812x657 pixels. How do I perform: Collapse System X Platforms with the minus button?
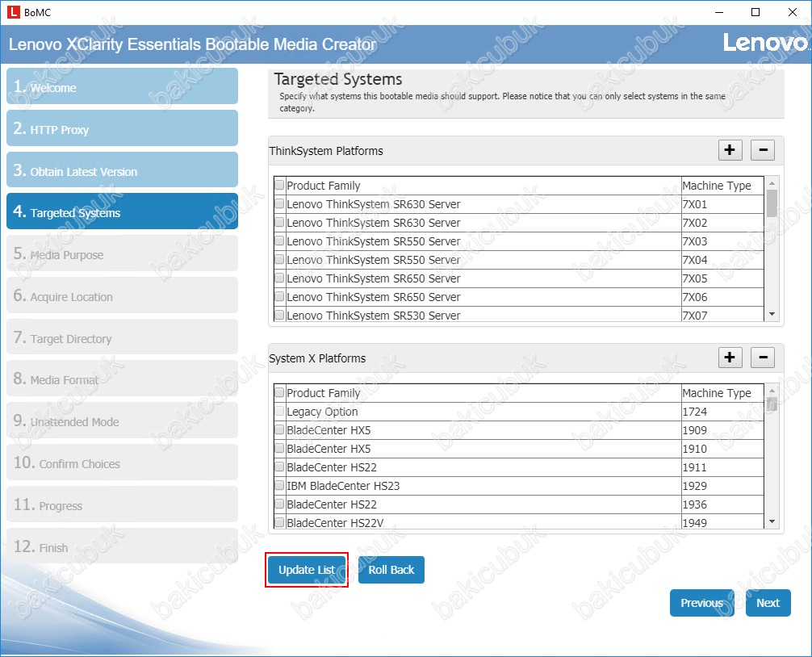[763, 358]
